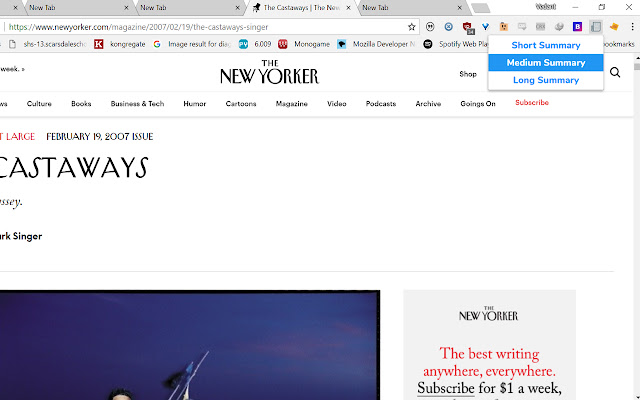Open the Mozilla Developer Network bookmark

376,44
